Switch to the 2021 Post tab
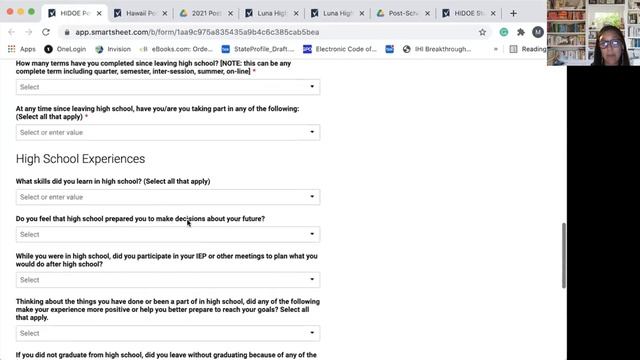The width and height of the screenshot is (640, 360). point(206,13)
